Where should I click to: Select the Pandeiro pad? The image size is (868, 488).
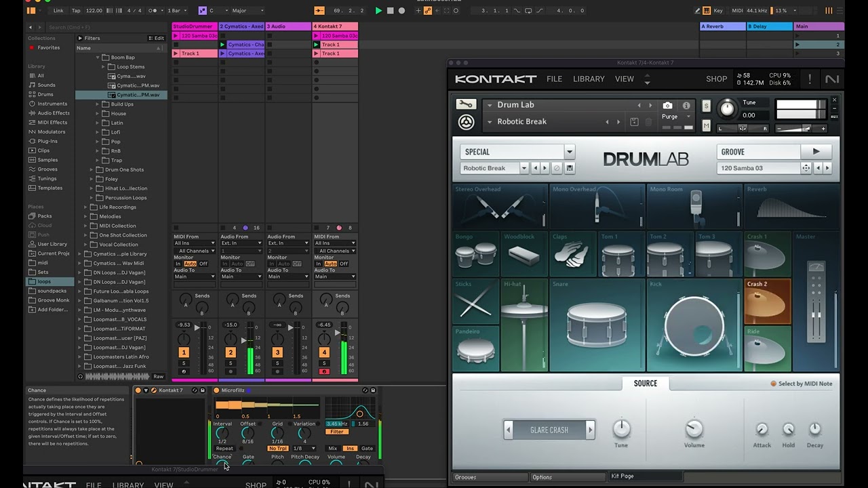pos(476,349)
